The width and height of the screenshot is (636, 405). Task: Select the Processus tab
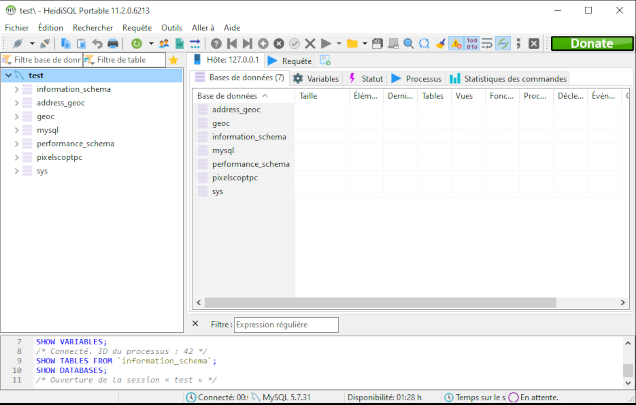pyautogui.click(x=417, y=78)
